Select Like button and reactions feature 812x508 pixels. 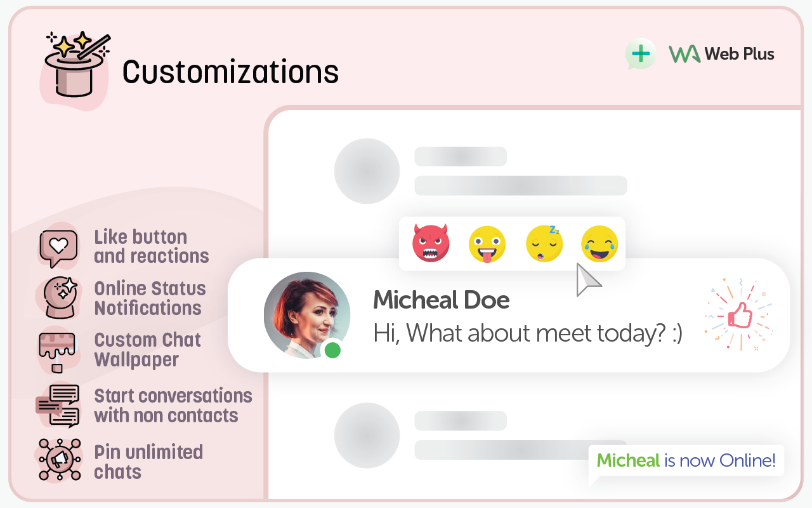(151, 246)
